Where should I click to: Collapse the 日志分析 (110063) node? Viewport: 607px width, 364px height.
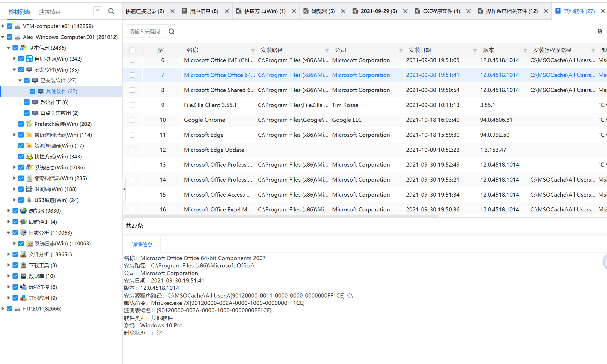[x=8, y=233]
